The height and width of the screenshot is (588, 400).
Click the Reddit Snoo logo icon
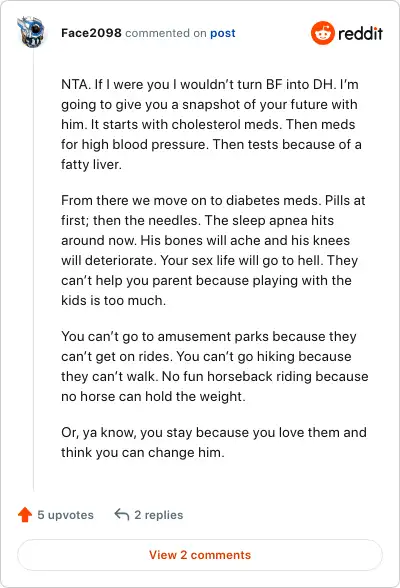pyautogui.click(x=322, y=33)
